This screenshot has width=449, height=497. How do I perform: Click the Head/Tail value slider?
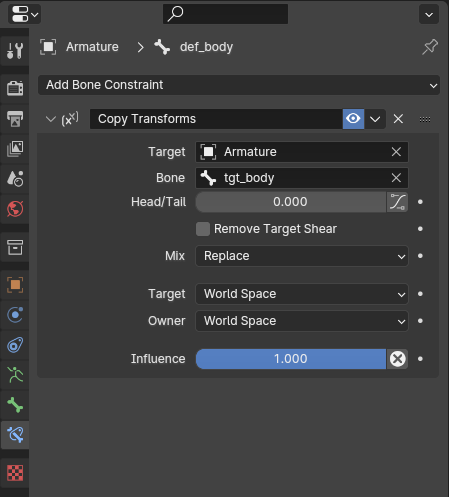pos(291,202)
